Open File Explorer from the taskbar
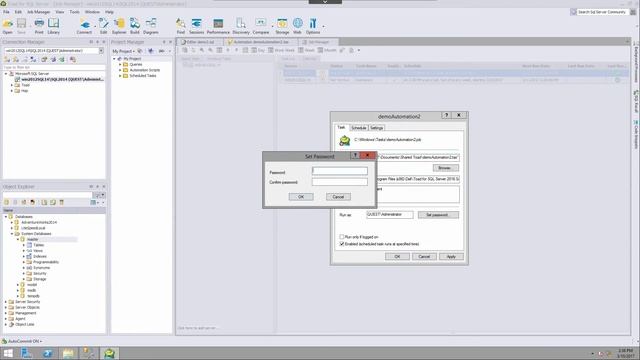Image resolution: width=640 pixels, height=360 pixels. pos(68,353)
